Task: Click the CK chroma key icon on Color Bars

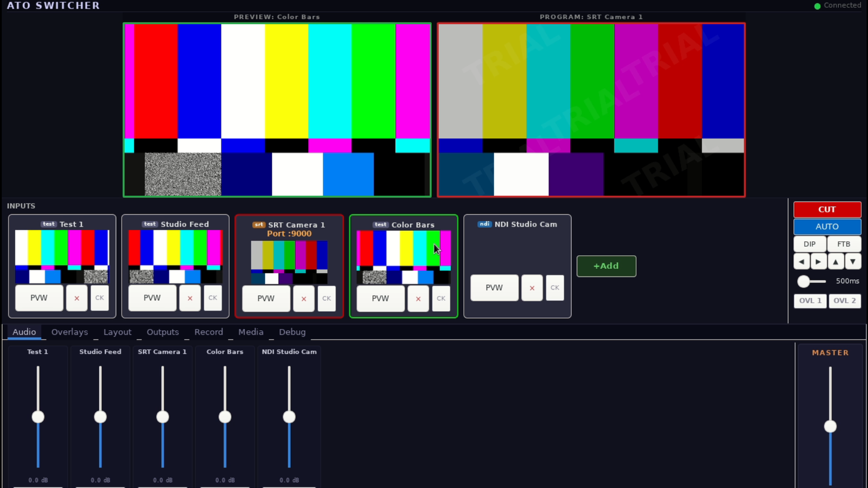Action: (441, 298)
